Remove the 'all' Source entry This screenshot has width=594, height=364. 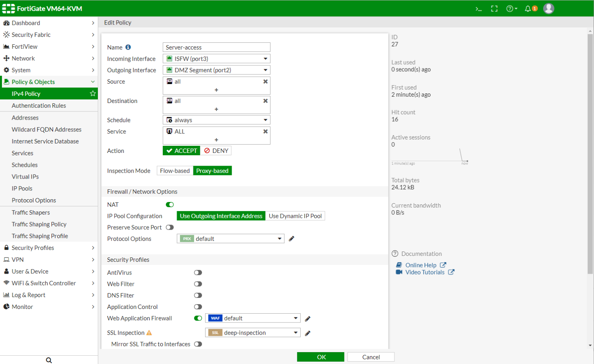click(x=265, y=81)
